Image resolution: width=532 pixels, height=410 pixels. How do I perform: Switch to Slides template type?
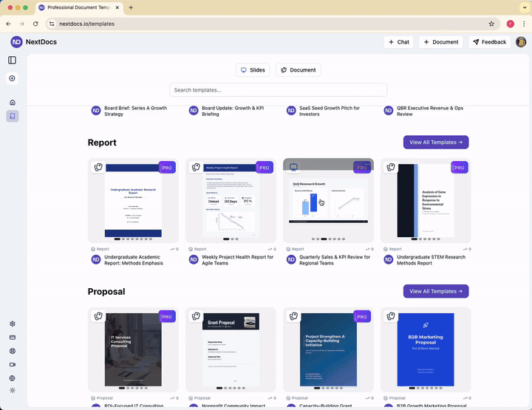(x=253, y=70)
